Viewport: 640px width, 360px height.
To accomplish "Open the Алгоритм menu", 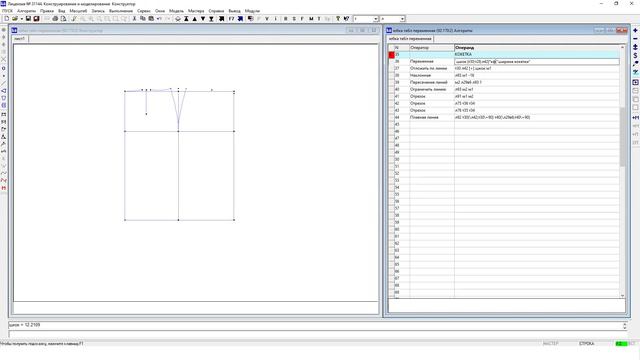I will [x=27, y=11].
